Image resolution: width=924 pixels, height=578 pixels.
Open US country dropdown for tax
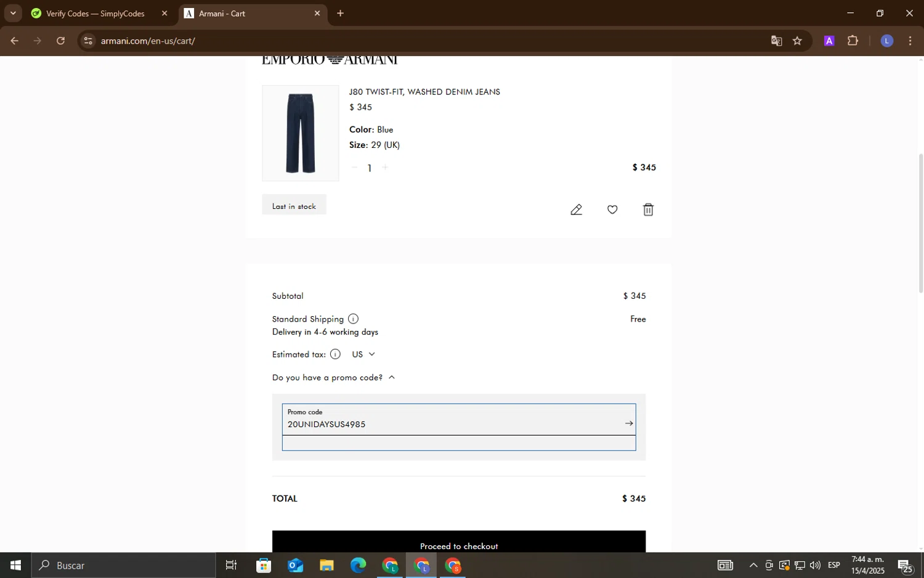pos(363,354)
